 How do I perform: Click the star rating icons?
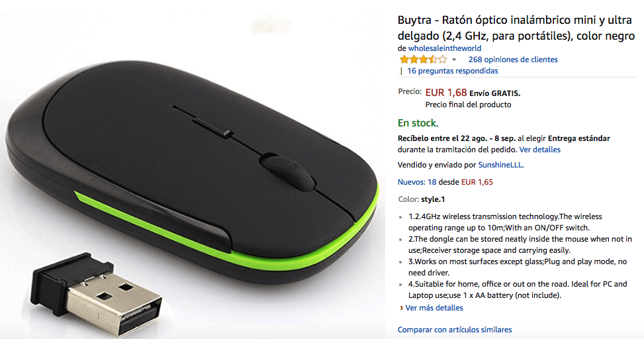(x=423, y=60)
